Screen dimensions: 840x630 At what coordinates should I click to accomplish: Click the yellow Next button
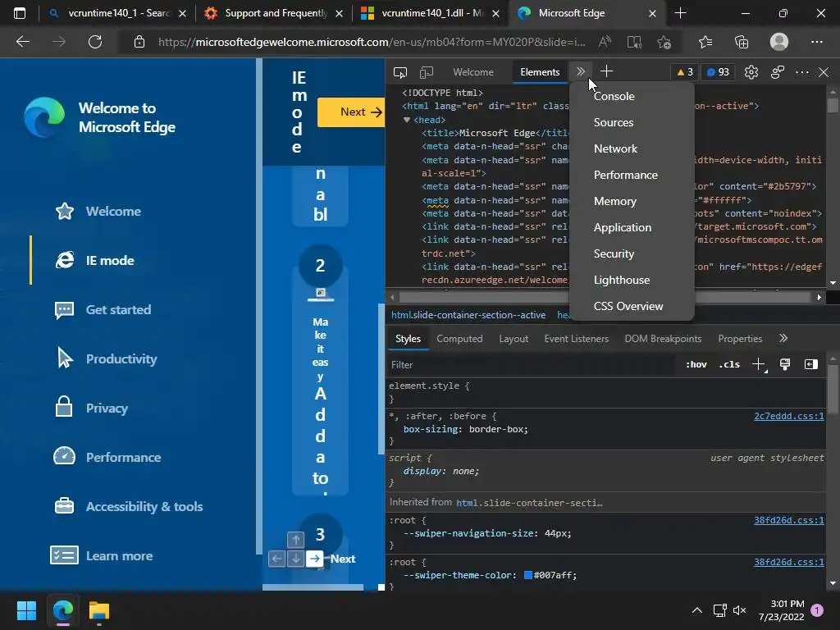tap(351, 112)
